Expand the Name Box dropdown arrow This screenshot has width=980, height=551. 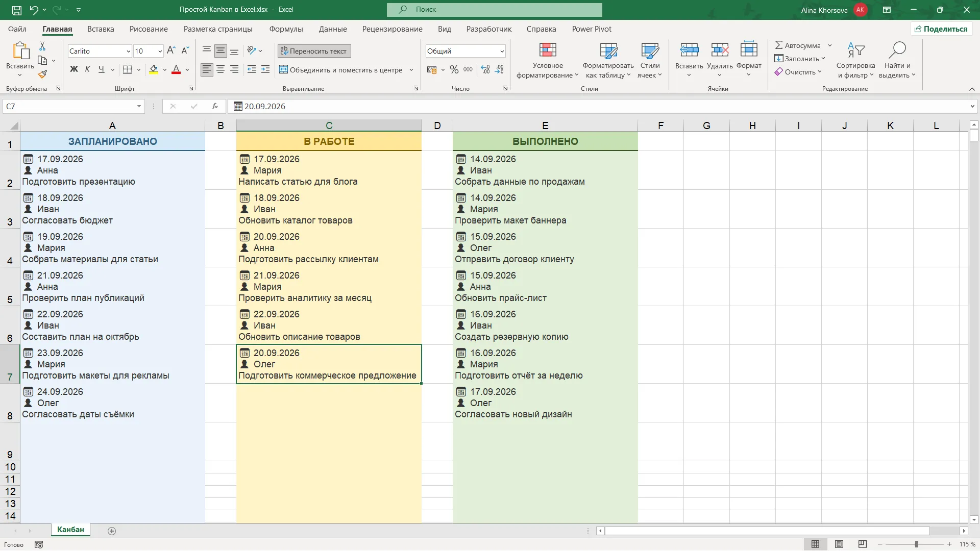[139, 106]
